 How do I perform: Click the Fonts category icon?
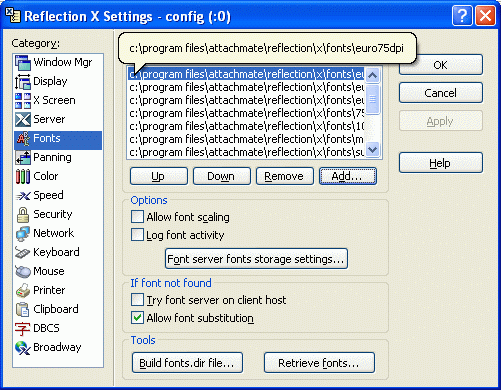coord(23,139)
